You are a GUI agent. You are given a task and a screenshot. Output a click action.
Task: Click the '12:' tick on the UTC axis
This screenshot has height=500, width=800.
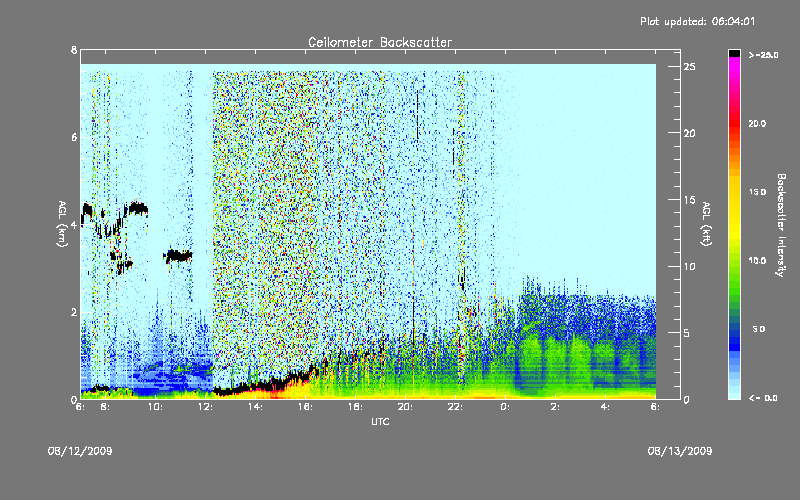click(x=205, y=407)
